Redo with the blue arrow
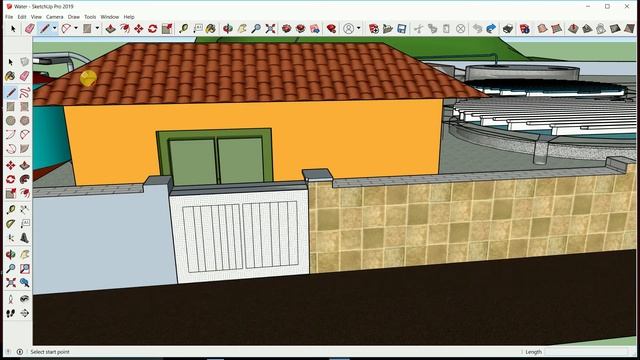The height and width of the screenshot is (360, 640). click(491, 29)
